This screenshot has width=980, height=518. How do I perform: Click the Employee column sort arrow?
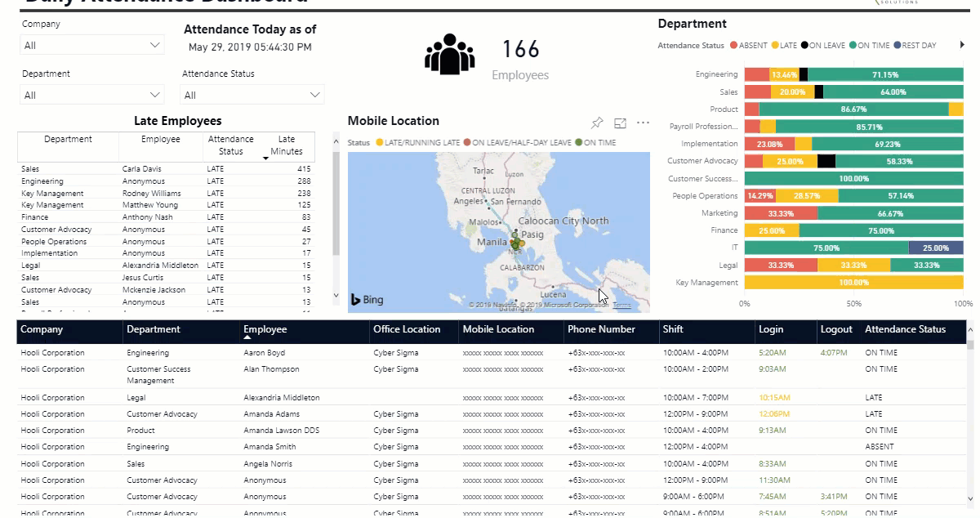(247, 337)
